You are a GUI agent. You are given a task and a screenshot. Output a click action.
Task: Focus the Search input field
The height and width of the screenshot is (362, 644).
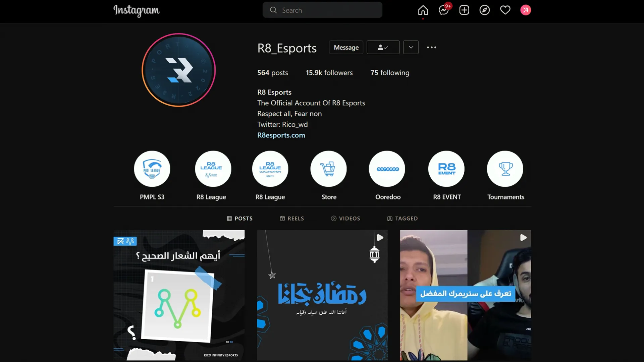click(x=322, y=10)
